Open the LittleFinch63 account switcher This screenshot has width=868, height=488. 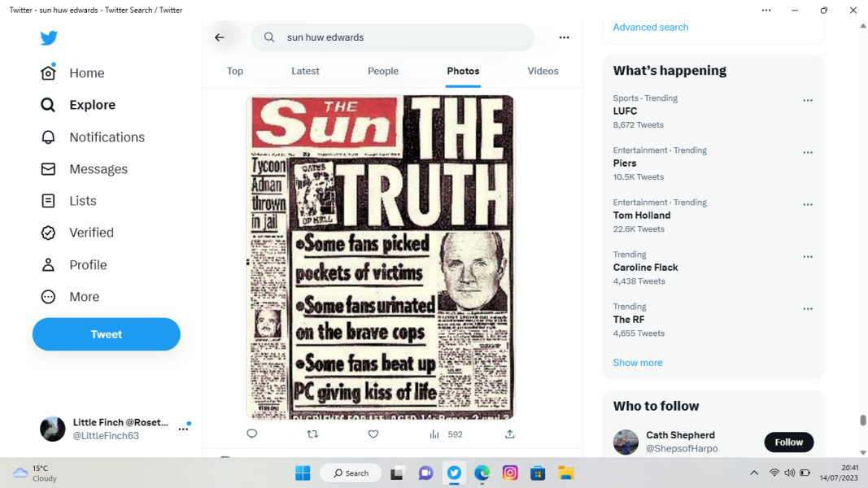pos(115,429)
